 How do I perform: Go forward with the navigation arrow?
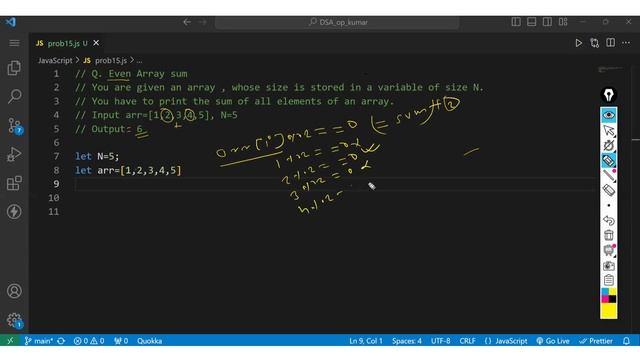[202, 22]
